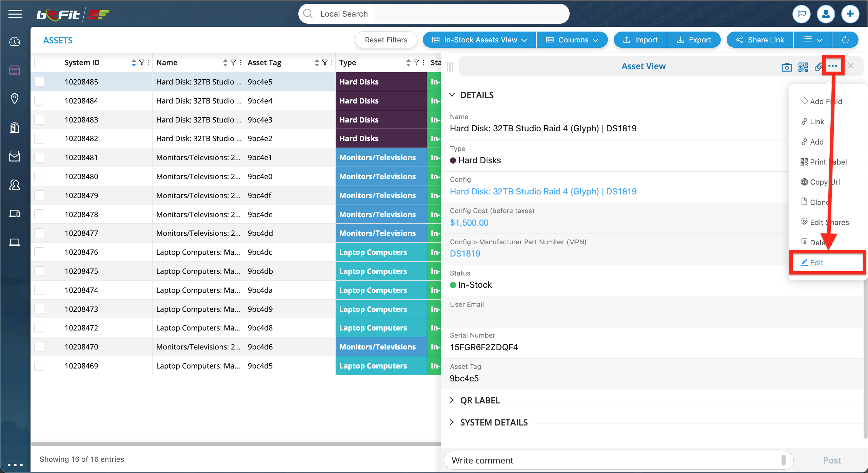Click the System ID column filter icon
868x473 pixels.
tap(142, 62)
